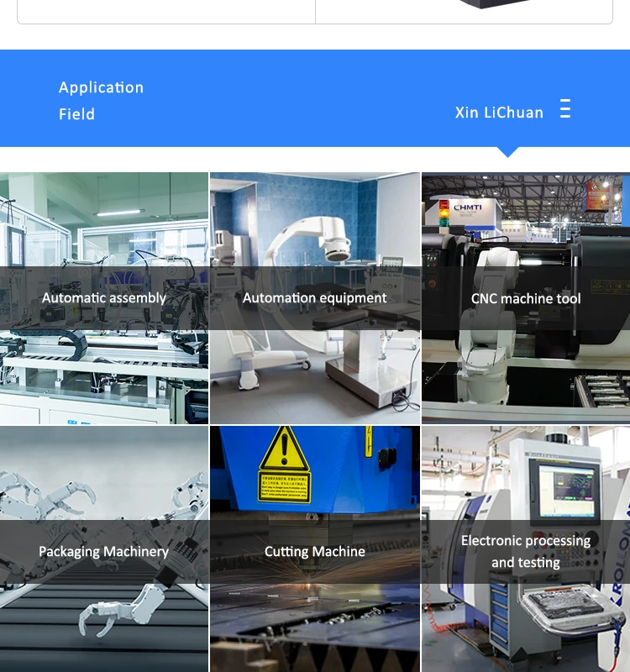
Task: Click the Application Field heading
Action: click(x=101, y=101)
